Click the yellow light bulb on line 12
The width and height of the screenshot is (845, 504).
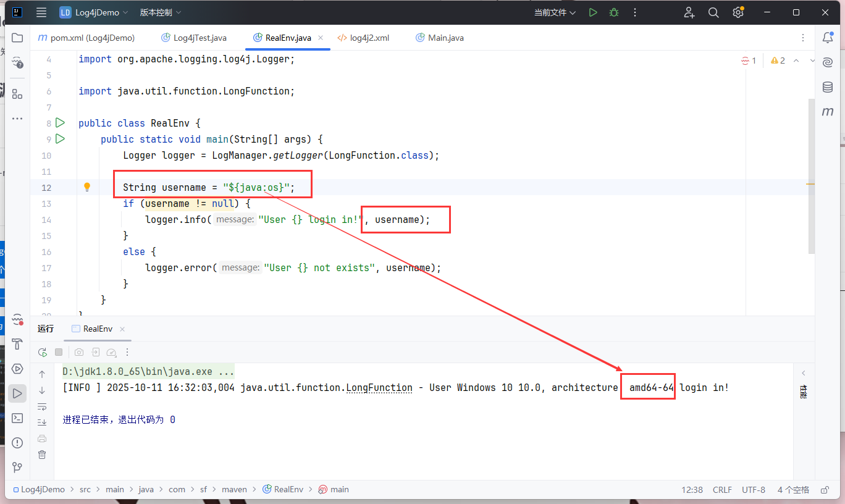tap(87, 187)
